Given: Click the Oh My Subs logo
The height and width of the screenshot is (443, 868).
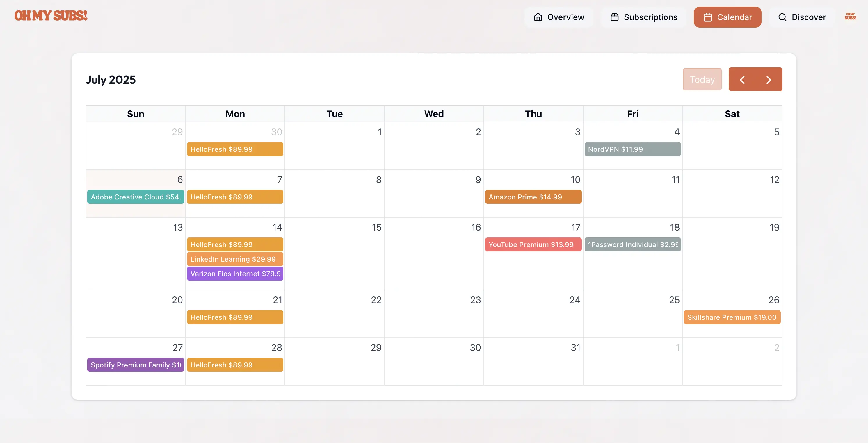Looking at the screenshot, I should click(51, 16).
